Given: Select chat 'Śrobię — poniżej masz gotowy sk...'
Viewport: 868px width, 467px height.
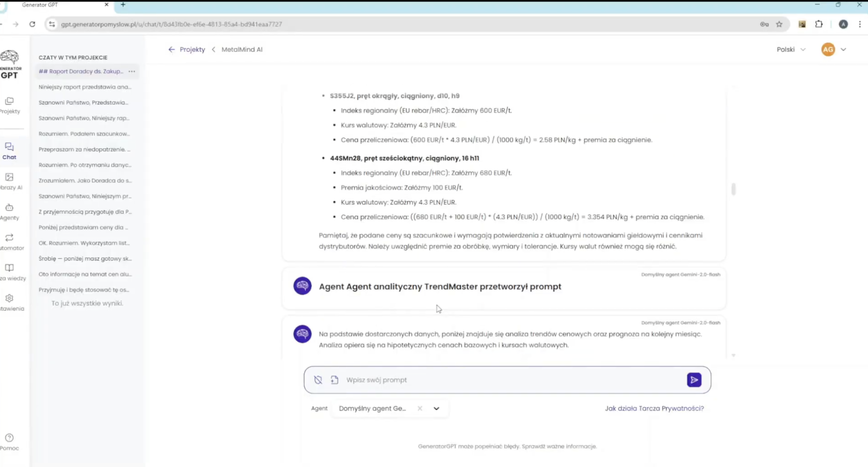Looking at the screenshot, I should click(85, 258).
